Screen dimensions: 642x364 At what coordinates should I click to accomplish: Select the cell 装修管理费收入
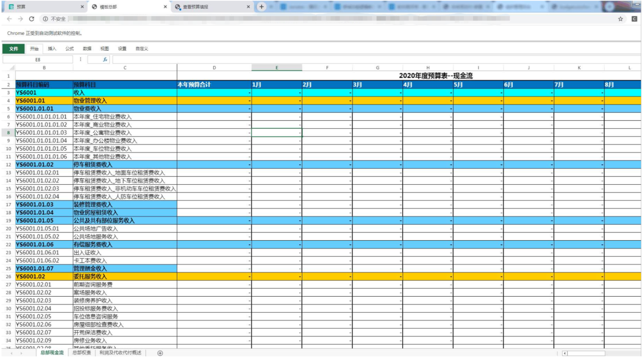pyautogui.click(x=125, y=205)
